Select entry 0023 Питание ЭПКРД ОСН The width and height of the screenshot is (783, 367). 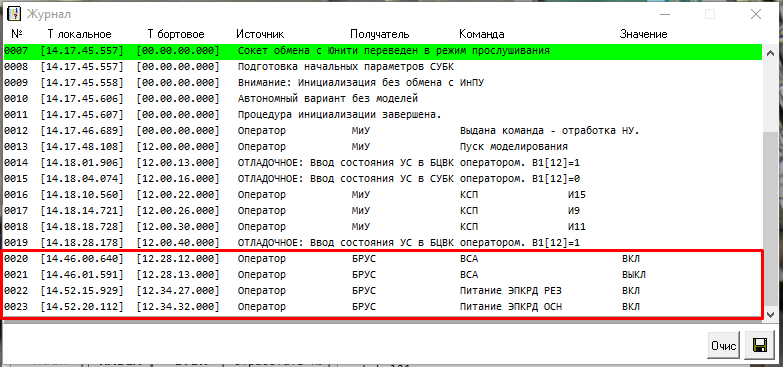pyautogui.click(x=383, y=307)
